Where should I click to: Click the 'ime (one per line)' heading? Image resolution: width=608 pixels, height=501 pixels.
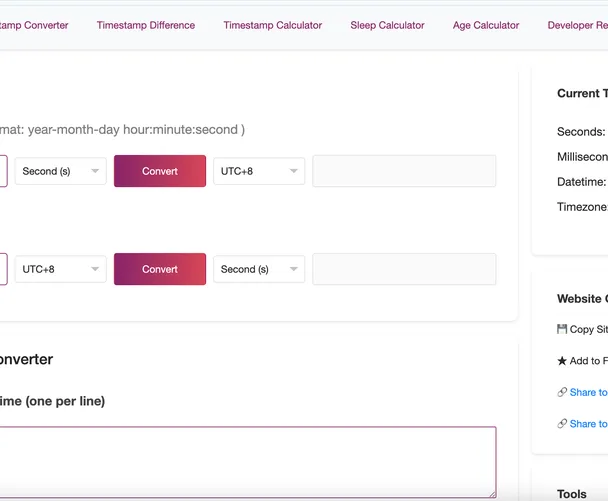[x=52, y=401]
